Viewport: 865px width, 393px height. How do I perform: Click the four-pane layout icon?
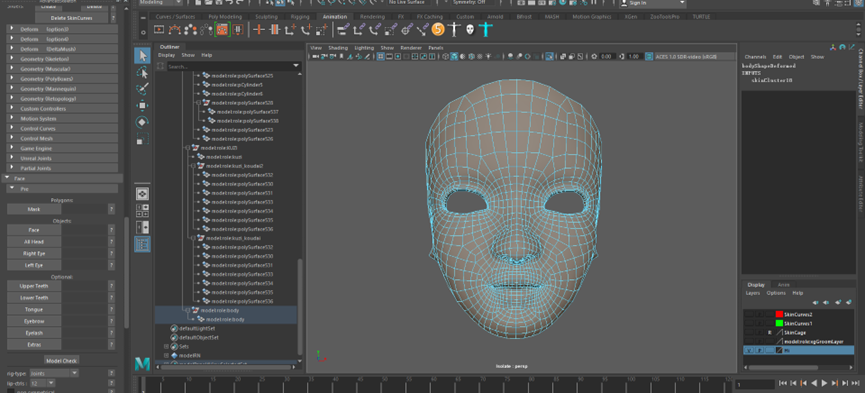(142, 210)
